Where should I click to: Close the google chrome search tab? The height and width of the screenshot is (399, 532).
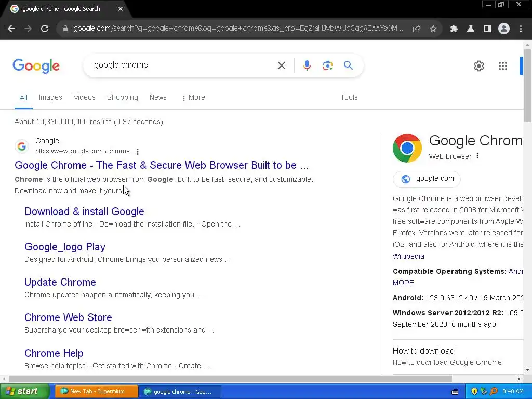[x=121, y=9]
